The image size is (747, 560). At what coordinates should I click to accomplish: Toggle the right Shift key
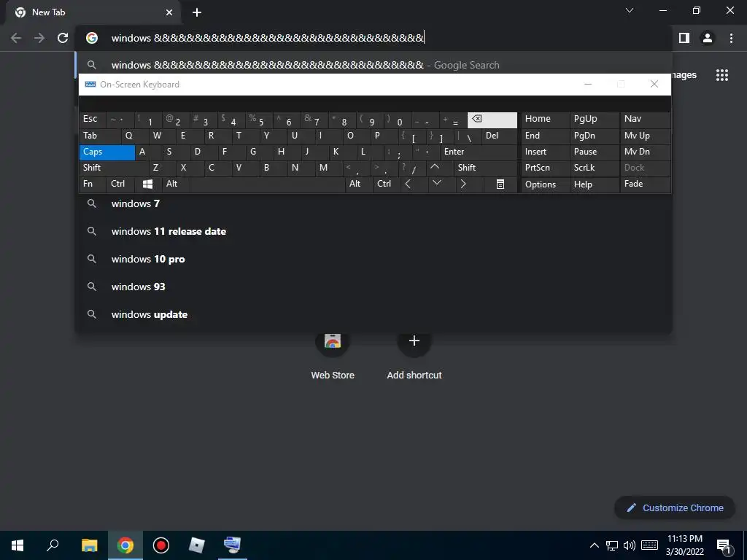tap(485, 168)
